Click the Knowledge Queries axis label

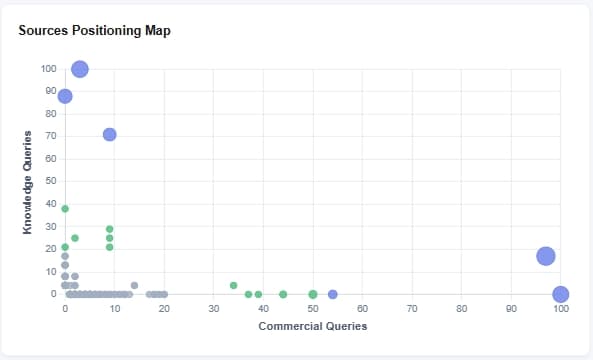[x=27, y=182]
